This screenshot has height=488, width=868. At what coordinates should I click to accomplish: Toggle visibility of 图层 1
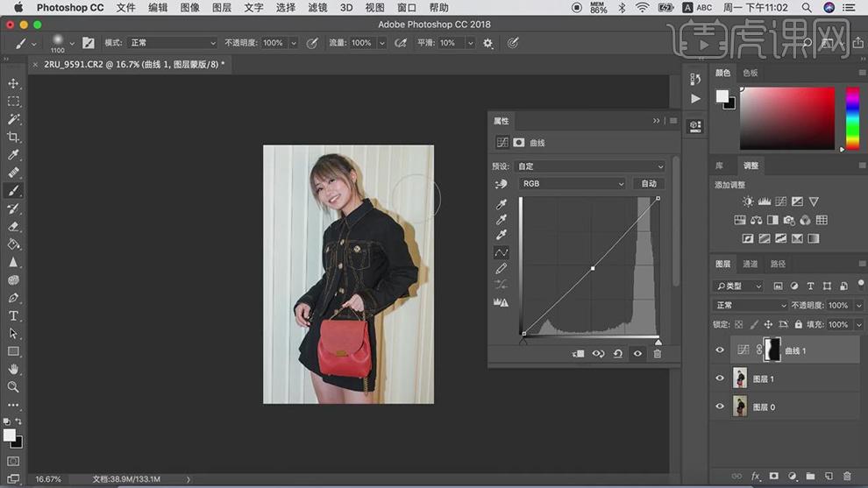720,378
